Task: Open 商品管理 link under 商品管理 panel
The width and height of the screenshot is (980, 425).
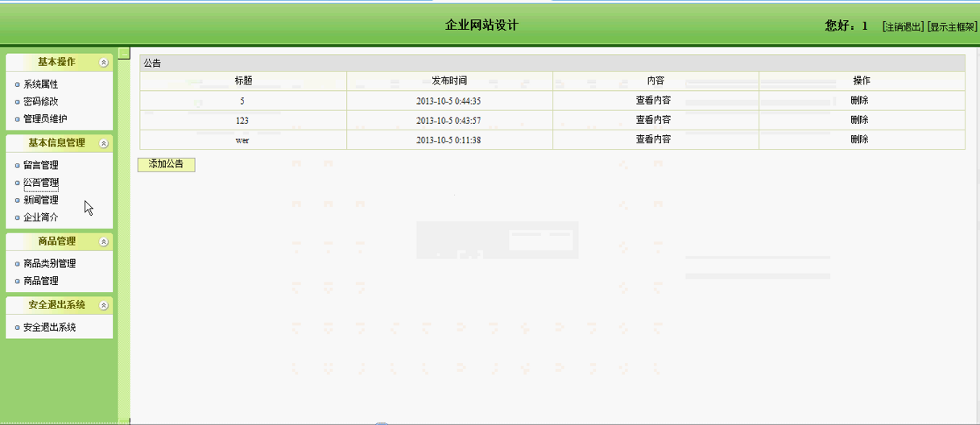Action: [x=41, y=281]
